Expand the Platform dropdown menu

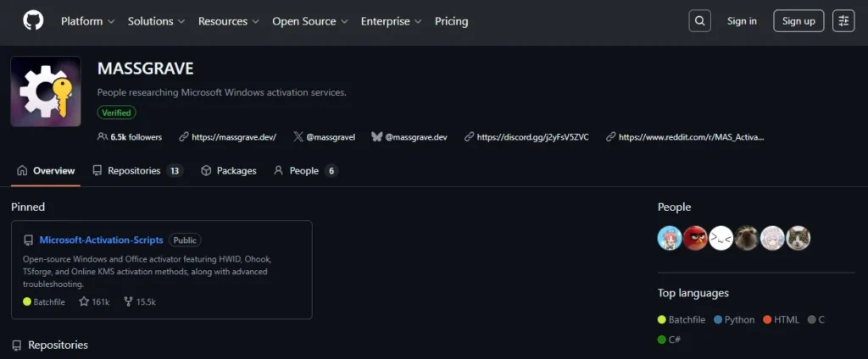(87, 21)
